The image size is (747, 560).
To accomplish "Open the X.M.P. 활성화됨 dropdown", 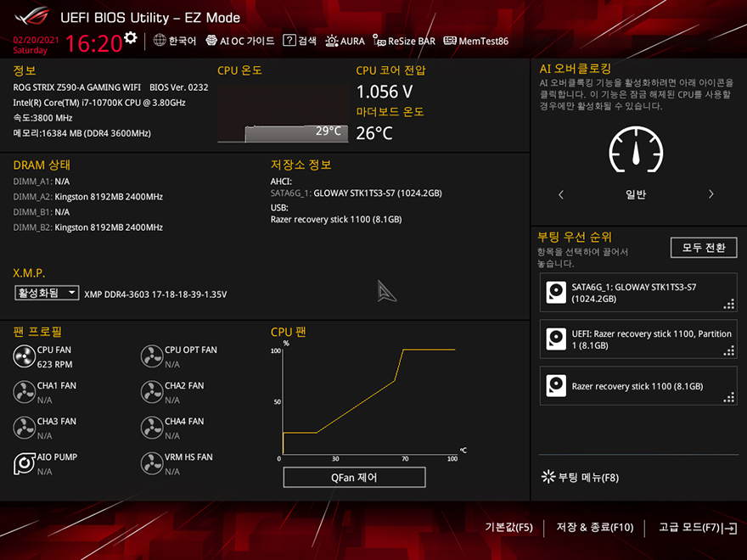I will (x=47, y=293).
